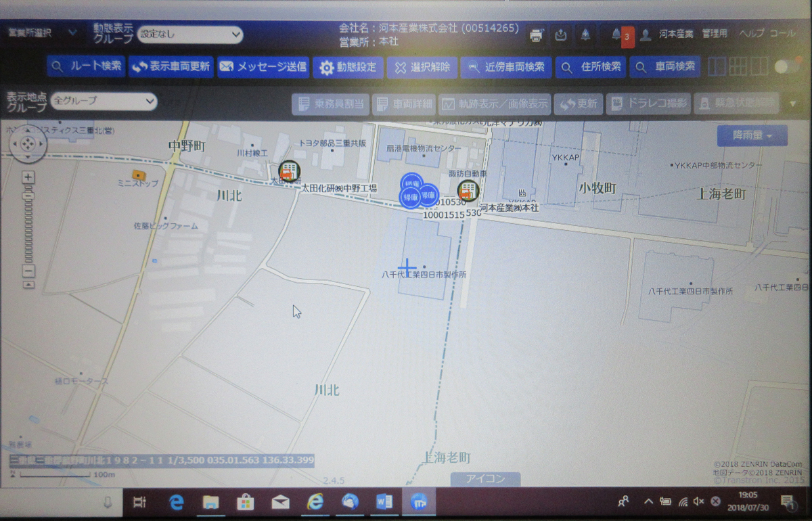The width and height of the screenshot is (812, 521).
Task: Show hidden system tray icons
Action: point(648,501)
